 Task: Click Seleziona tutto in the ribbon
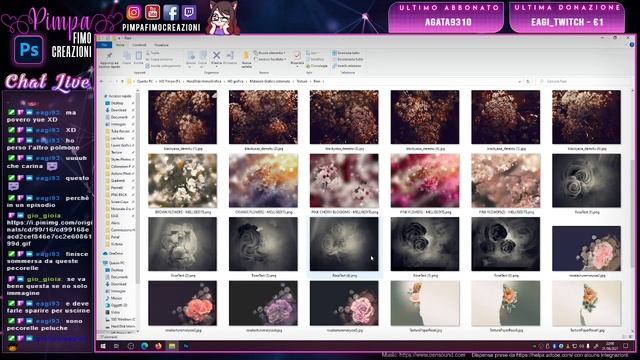click(346, 53)
